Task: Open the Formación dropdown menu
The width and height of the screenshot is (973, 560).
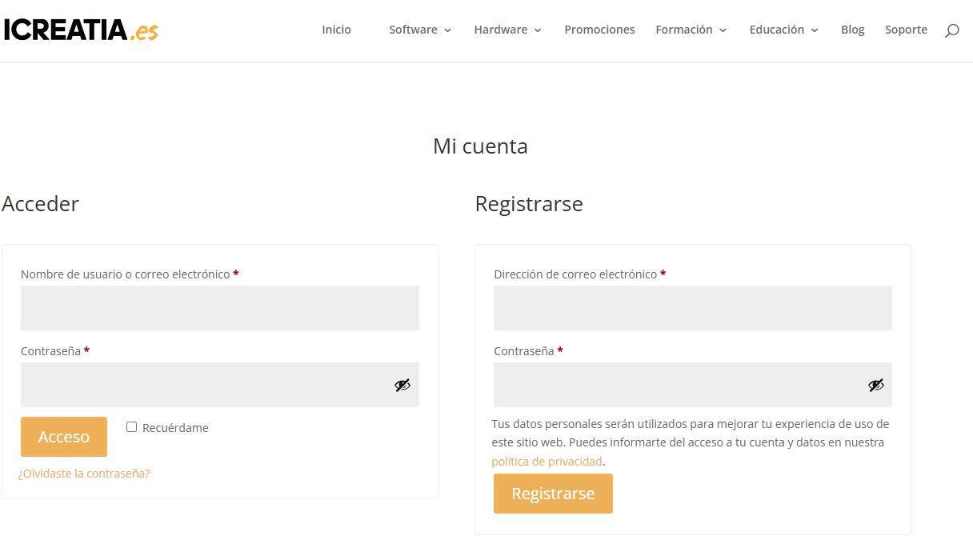Action: pyautogui.click(x=691, y=30)
